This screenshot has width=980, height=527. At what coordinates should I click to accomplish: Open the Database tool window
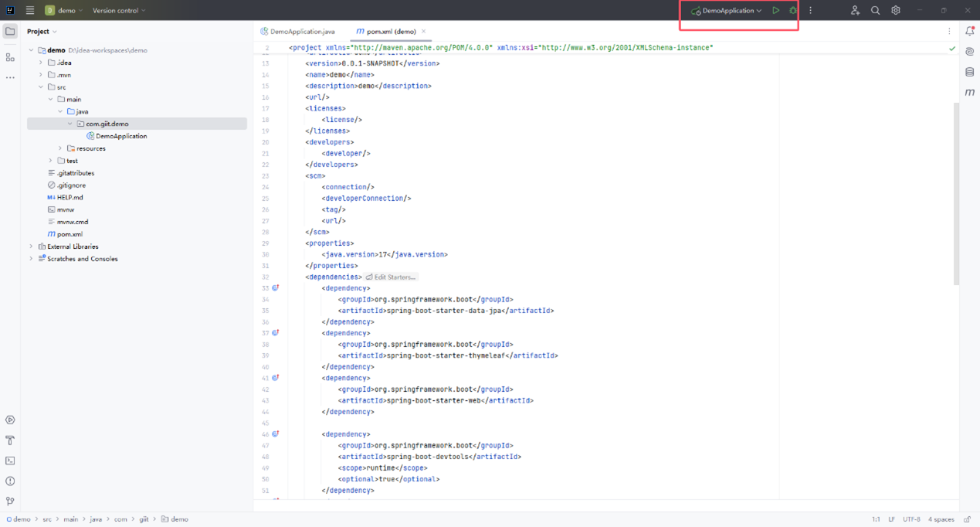(970, 72)
